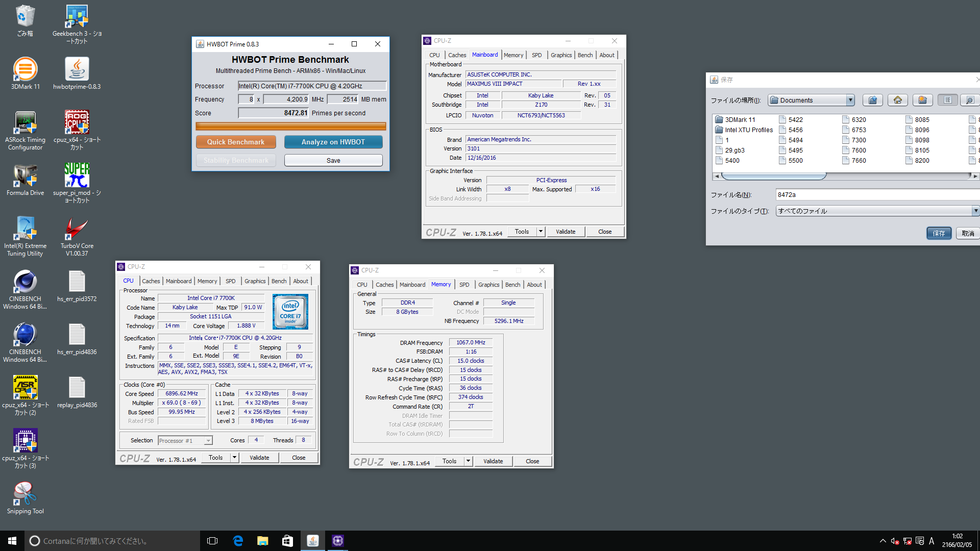This screenshot has width=980, height=551.
Task: Open Geekbench 3 shortcut on desktop
Action: tap(77, 24)
